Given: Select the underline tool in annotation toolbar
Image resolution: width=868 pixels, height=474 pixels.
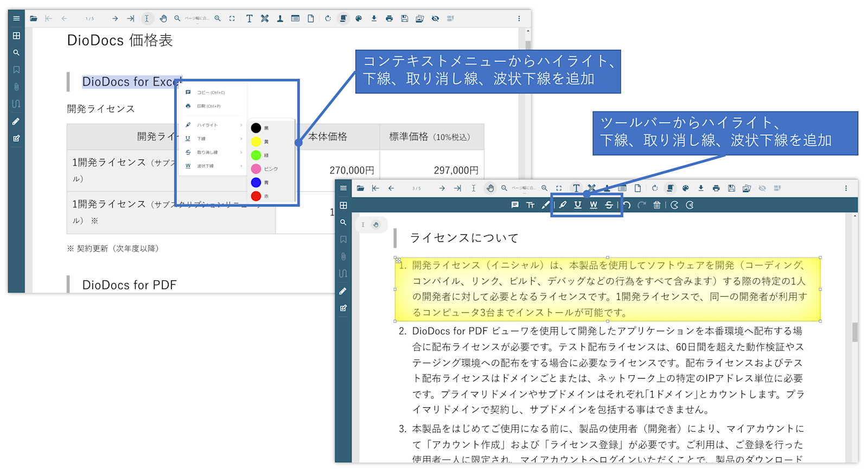Looking at the screenshot, I should [x=578, y=205].
